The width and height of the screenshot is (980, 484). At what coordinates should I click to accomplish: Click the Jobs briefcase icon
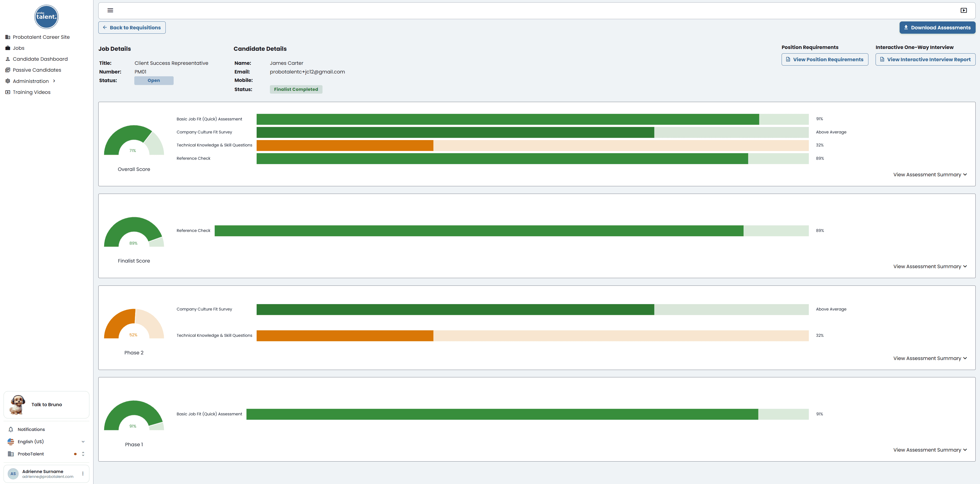pos(8,48)
